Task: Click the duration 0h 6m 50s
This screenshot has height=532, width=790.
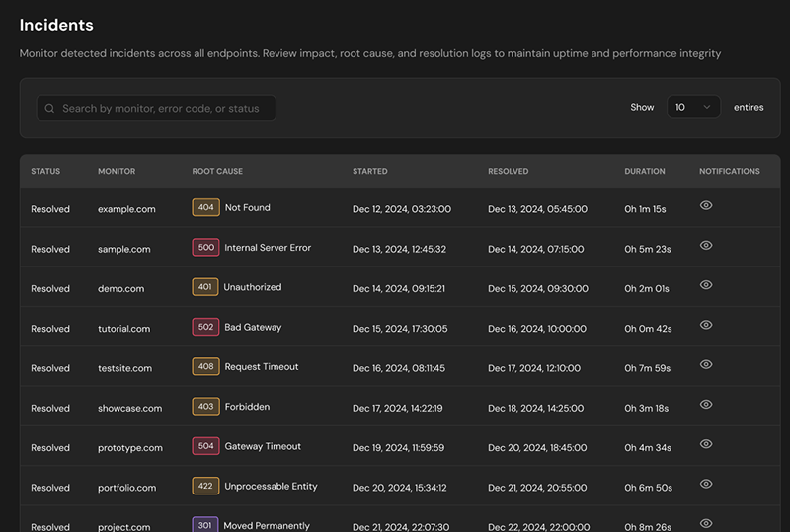Action: [648, 488]
